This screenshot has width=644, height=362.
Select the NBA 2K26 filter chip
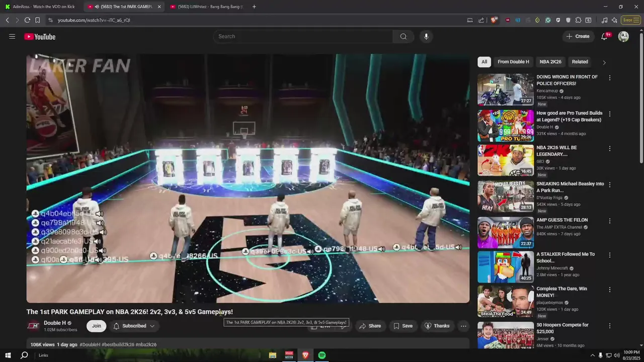click(x=550, y=62)
